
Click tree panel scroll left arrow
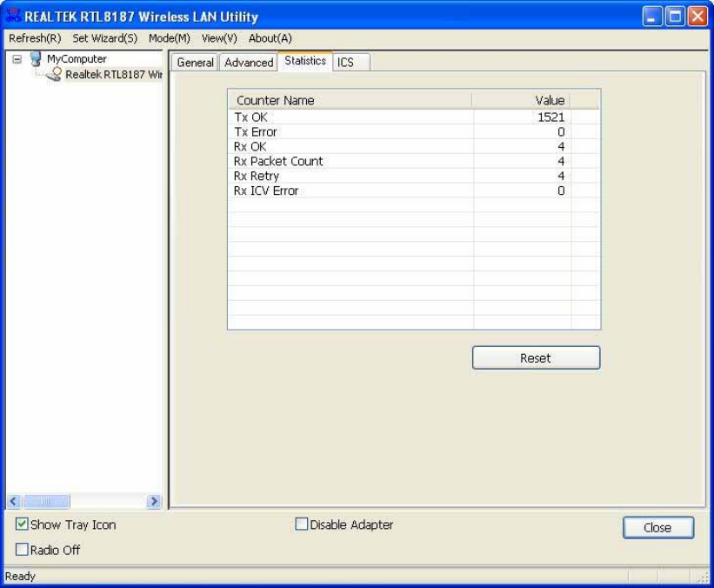(13, 502)
